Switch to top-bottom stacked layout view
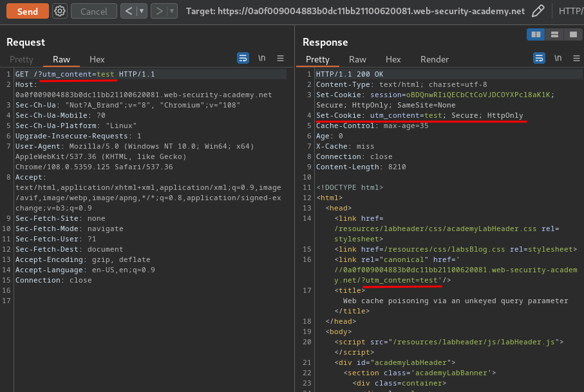This screenshot has width=584, height=392. (554, 35)
